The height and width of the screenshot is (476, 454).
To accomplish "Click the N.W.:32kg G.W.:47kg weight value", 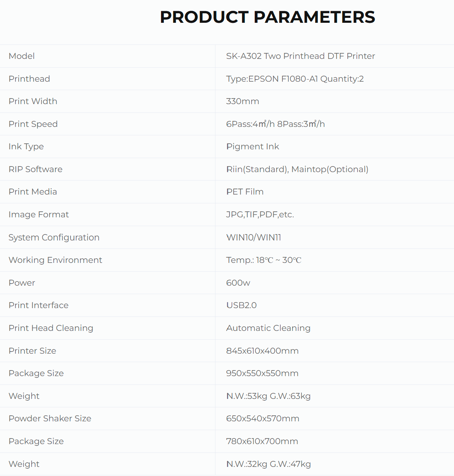I will coord(268,464).
